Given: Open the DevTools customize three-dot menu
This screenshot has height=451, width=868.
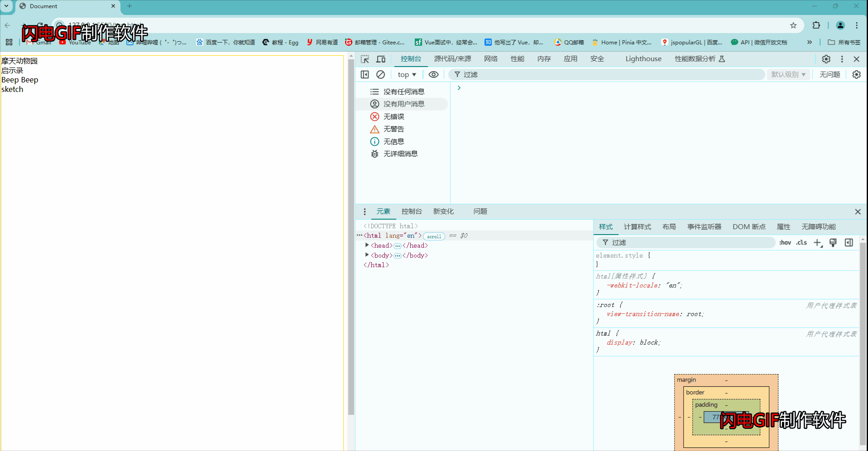Looking at the screenshot, I should pos(842,59).
